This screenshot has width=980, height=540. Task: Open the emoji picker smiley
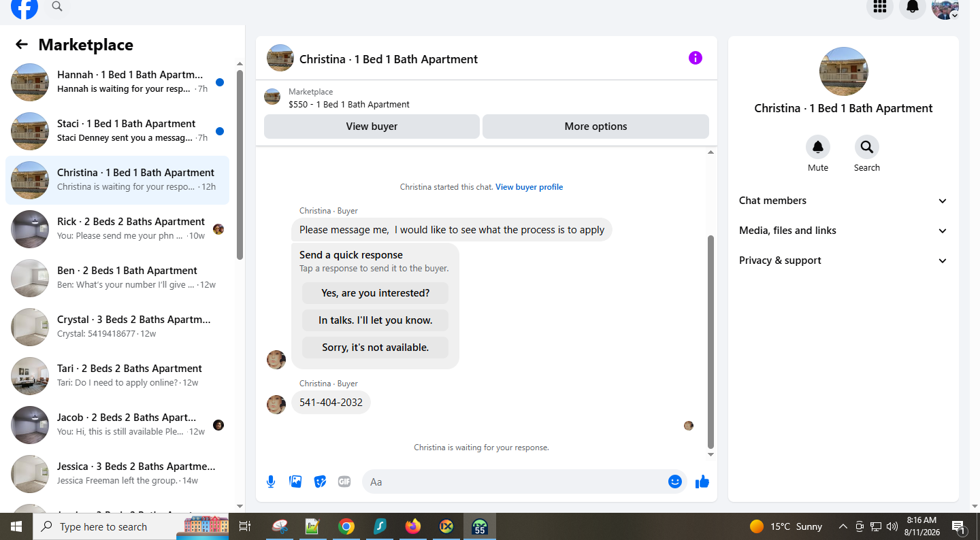coord(674,482)
